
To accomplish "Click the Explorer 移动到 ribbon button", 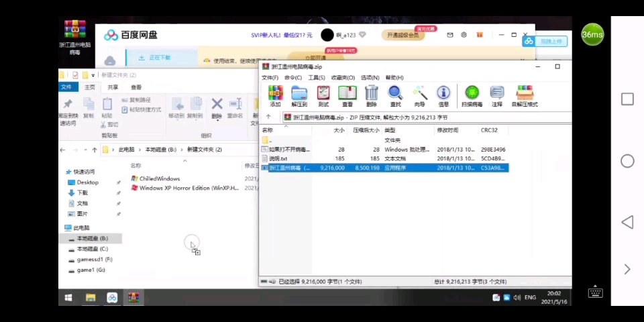I will tap(176, 109).
